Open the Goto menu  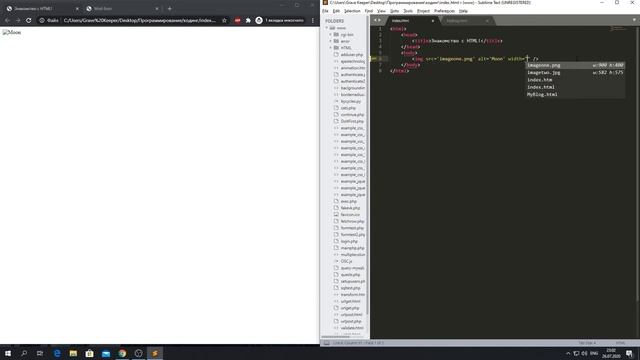tap(394, 11)
